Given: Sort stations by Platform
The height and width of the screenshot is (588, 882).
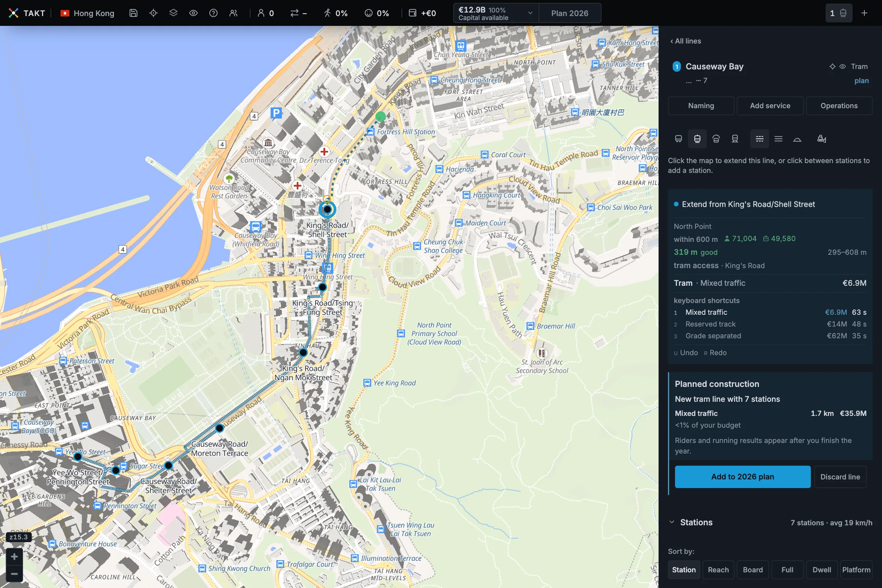Looking at the screenshot, I should 856,570.
